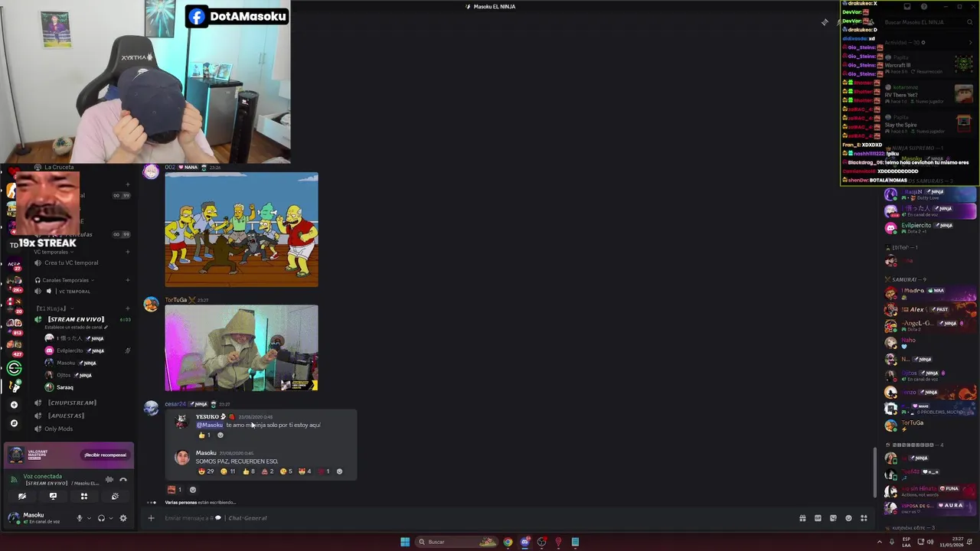Viewport: 980px width, 551px height.
Task: Open activities grid in voice panel
Action: pyautogui.click(x=84, y=496)
